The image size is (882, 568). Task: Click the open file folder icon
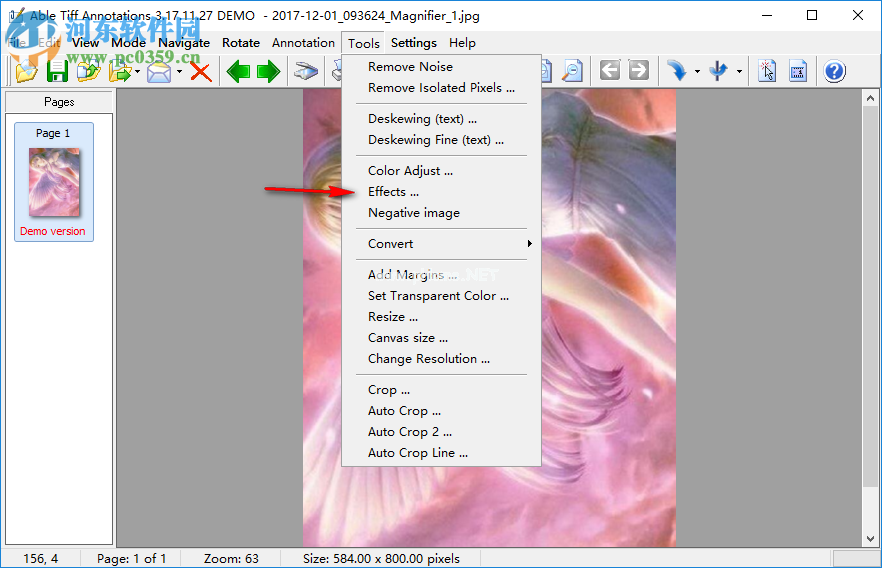pyautogui.click(x=26, y=71)
